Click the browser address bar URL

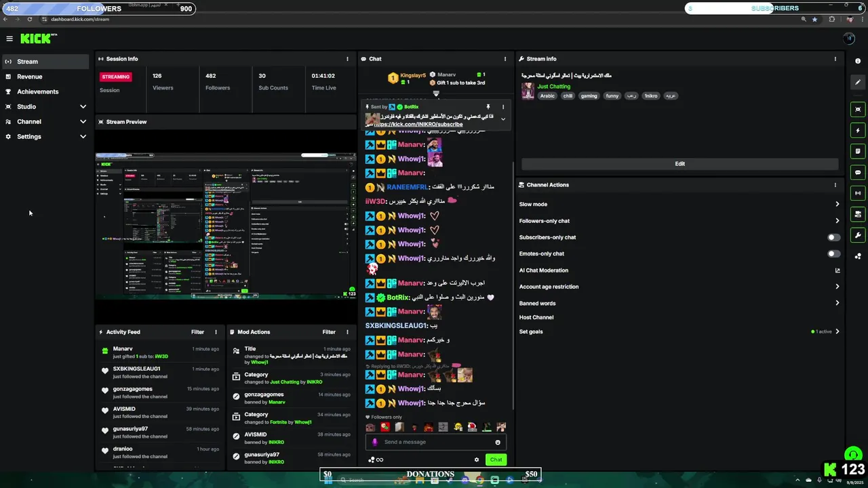pos(80,19)
